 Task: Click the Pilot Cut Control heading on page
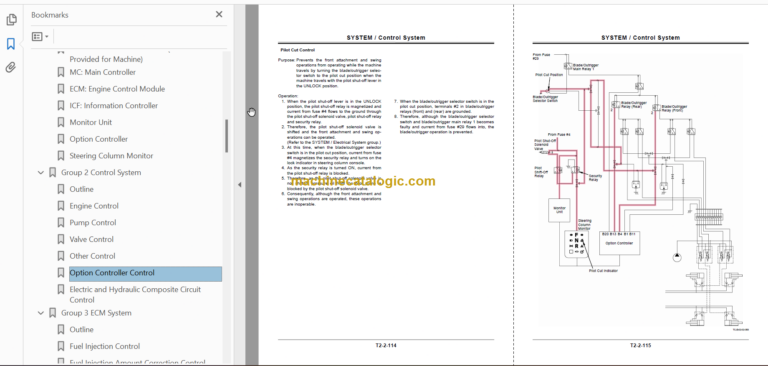tap(297, 50)
